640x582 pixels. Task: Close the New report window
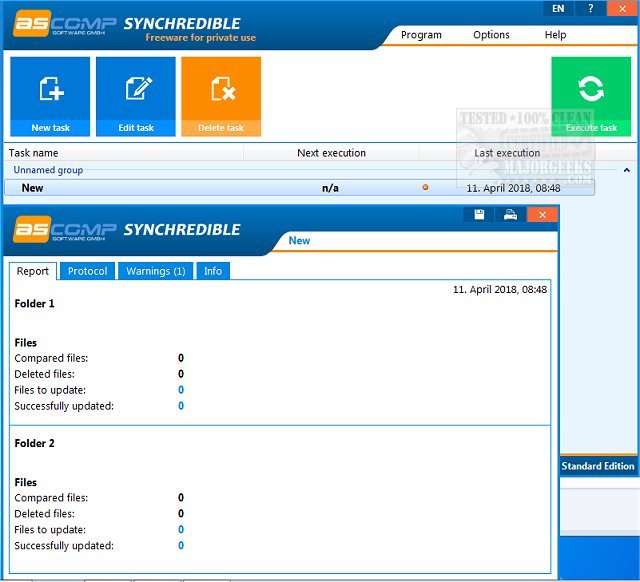(x=542, y=215)
